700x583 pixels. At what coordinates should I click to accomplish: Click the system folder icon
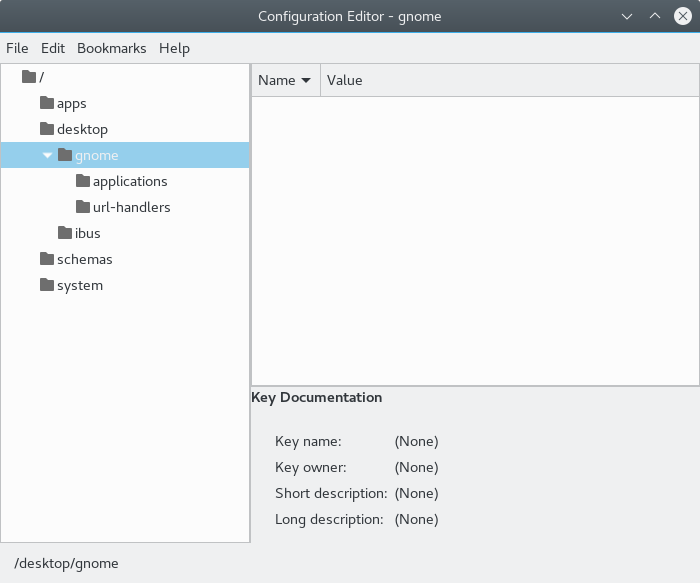click(47, 285)
